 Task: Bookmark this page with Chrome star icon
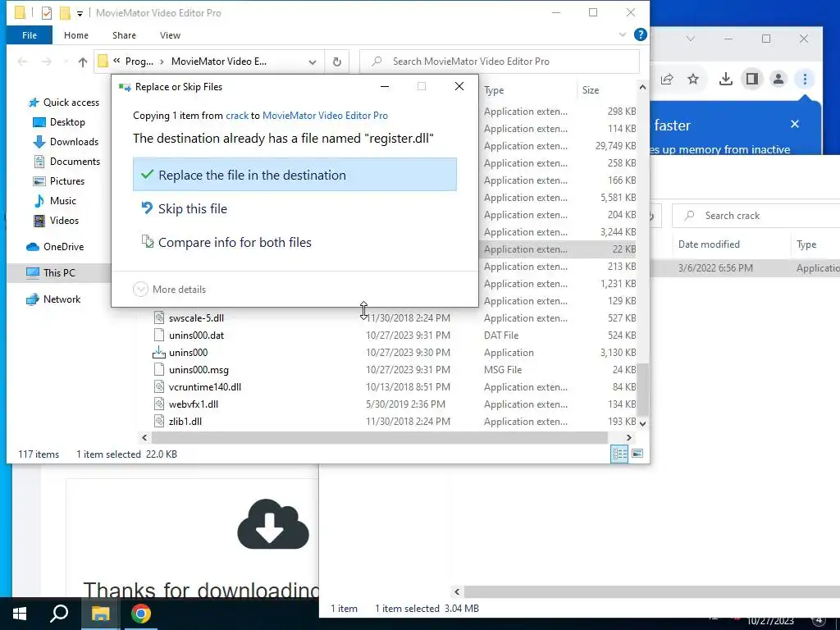tap(693, 80)
